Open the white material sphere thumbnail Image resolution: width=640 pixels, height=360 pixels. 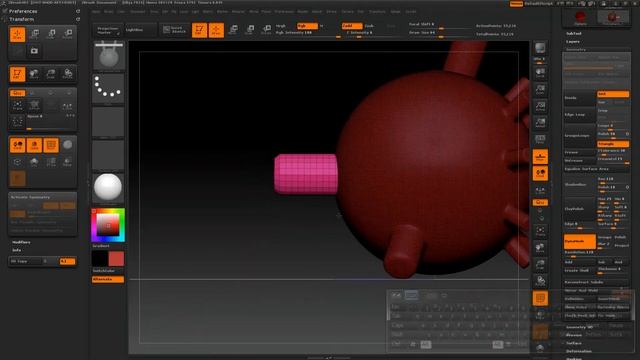[x=108, y=187]
